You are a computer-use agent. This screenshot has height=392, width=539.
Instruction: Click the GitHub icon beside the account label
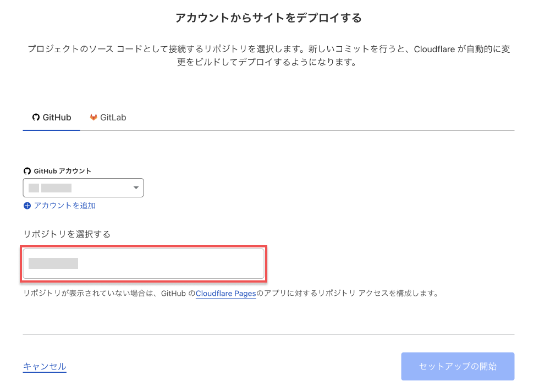(27, 171)
